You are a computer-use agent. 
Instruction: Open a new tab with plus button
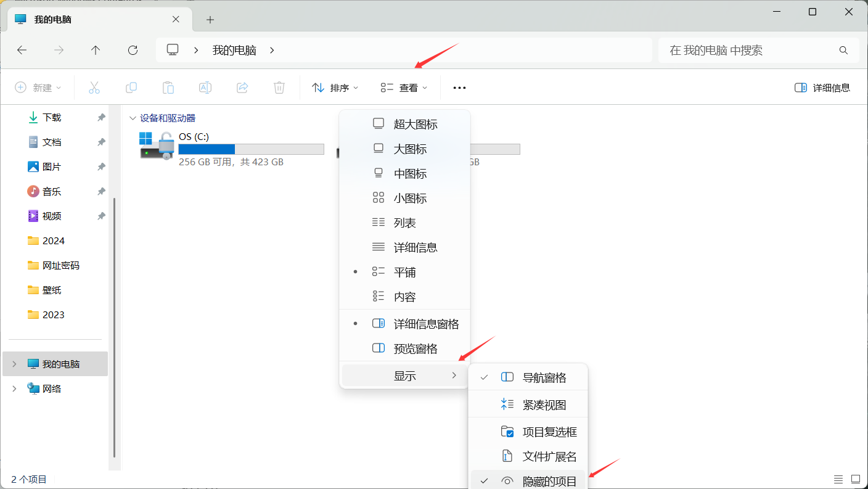(210, 20)
